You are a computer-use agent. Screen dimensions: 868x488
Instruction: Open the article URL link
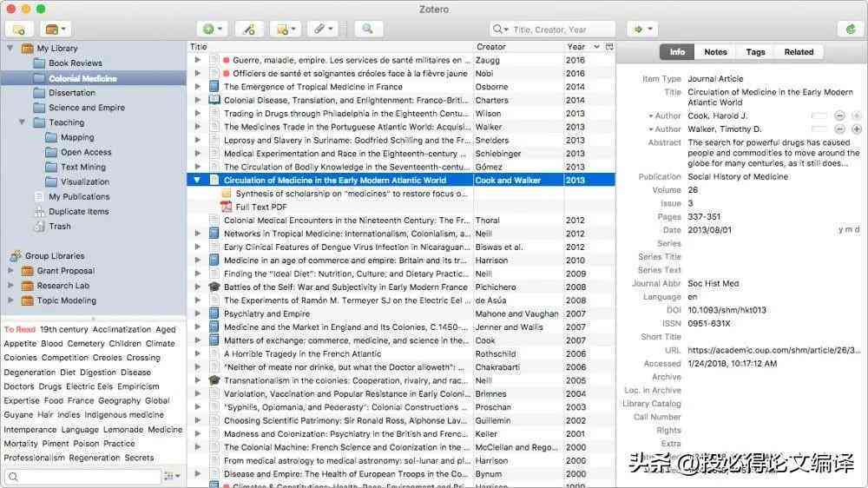[774, 350]
